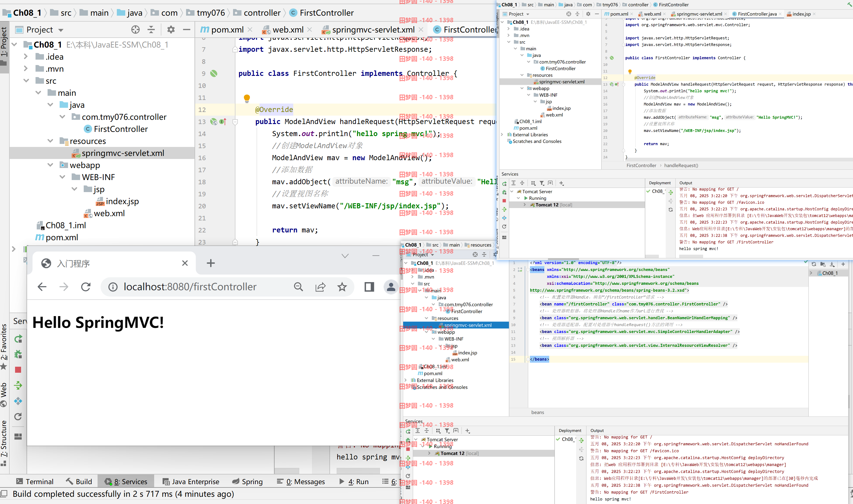Viewport: 853px width, 504px height.
Task: Click deploy-all green arrows icon in left window
Action: 18,385
